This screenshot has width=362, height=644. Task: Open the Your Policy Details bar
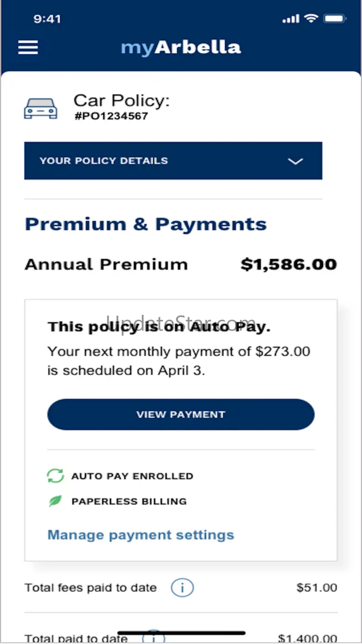173,161
